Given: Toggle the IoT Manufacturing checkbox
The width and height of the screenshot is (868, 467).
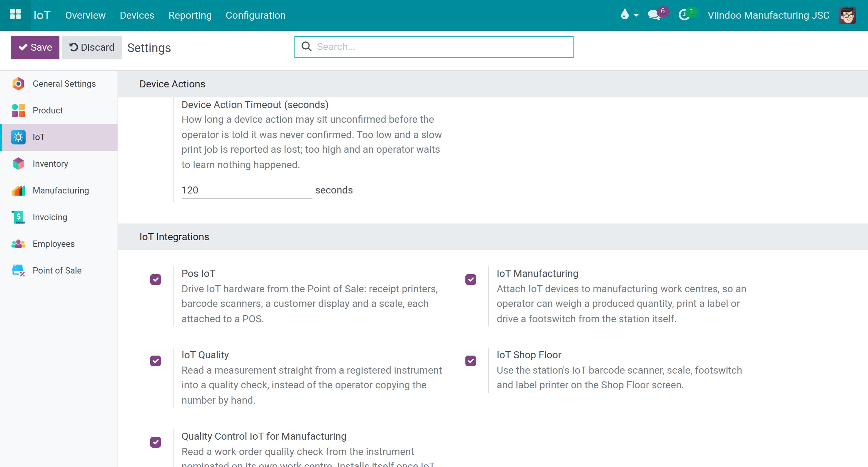Looking at the screenshot, I should point(470,280).
